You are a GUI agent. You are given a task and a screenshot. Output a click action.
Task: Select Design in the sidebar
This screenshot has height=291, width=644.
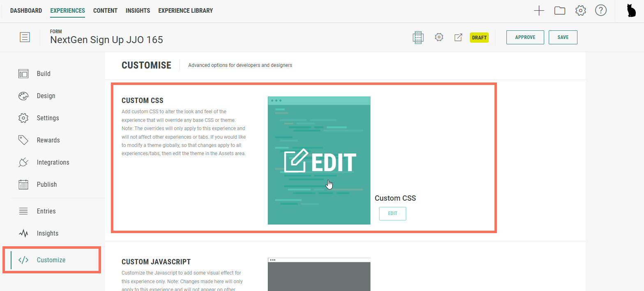(46, 96)
